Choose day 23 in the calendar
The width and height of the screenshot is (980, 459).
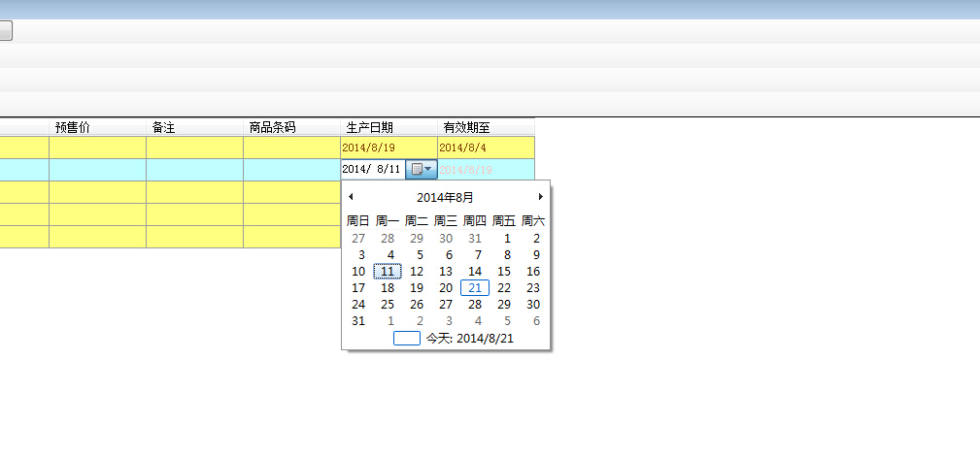[x=533, y=288]
